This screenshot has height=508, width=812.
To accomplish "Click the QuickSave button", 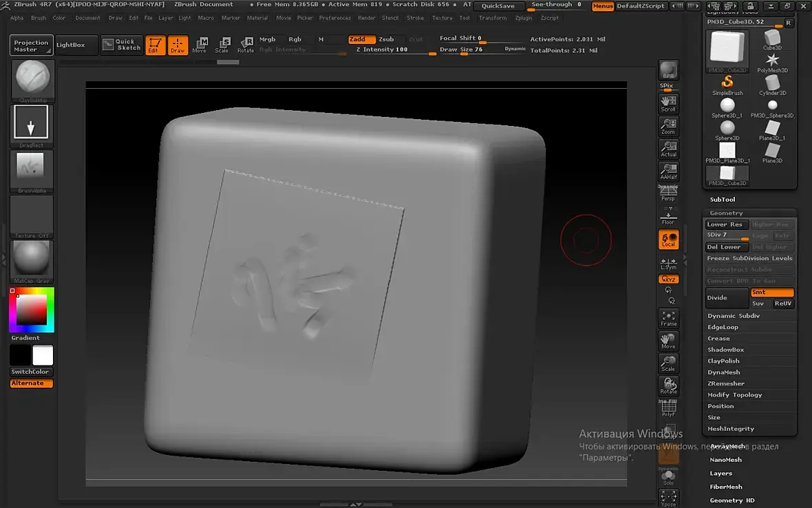I will tap(498, 6).
